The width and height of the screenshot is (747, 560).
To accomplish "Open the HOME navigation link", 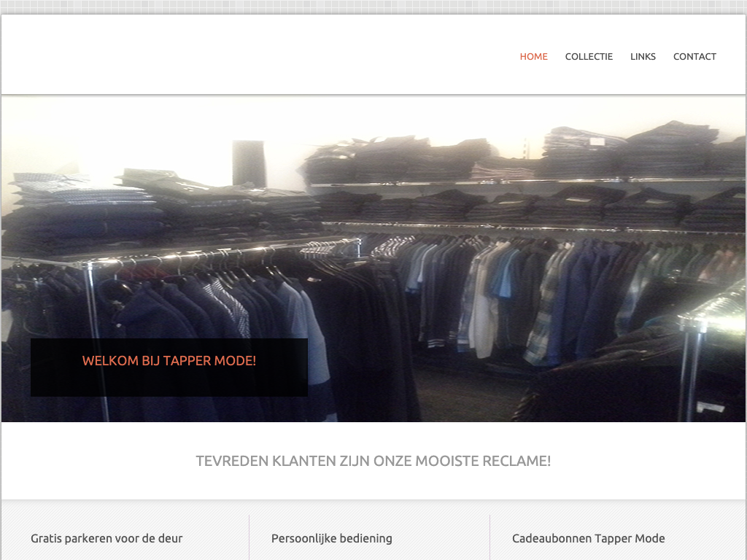I will [x=533, y=56].
